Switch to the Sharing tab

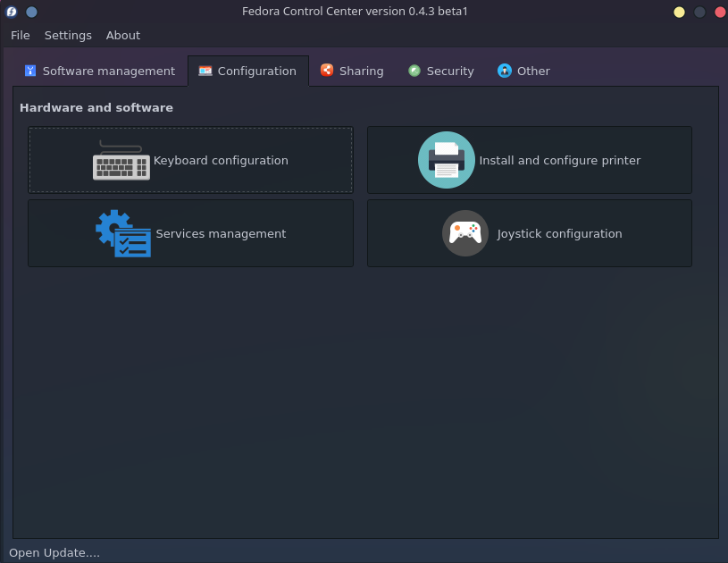coord(352,71)
